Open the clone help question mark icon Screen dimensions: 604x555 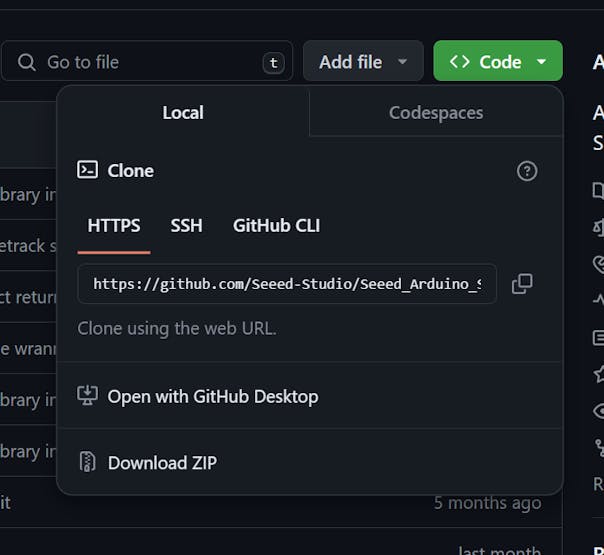coord(527,171)
